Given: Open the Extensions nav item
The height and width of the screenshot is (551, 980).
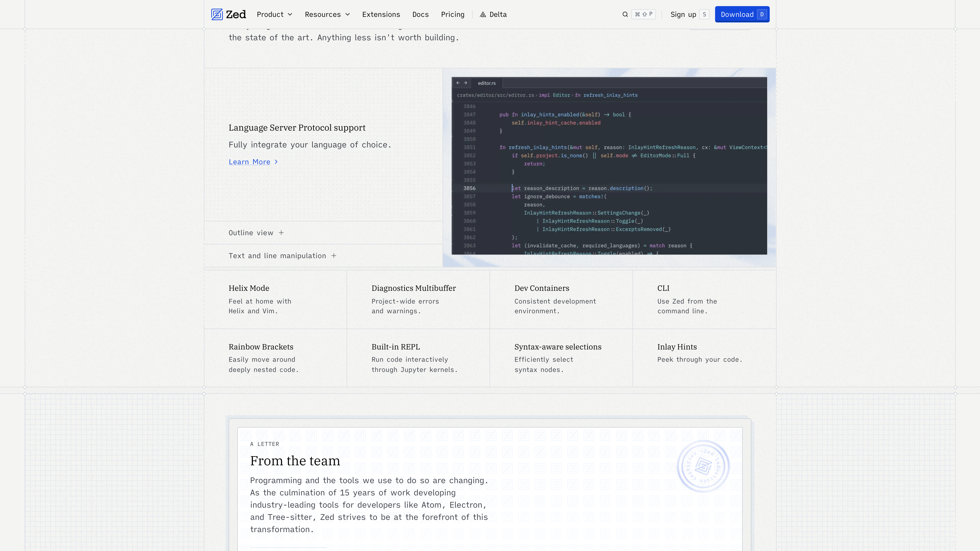Looking at the screenshot, I should 381,15.
